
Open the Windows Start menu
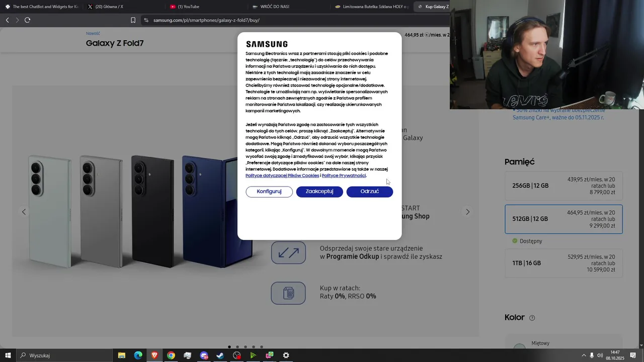(8, 355)
